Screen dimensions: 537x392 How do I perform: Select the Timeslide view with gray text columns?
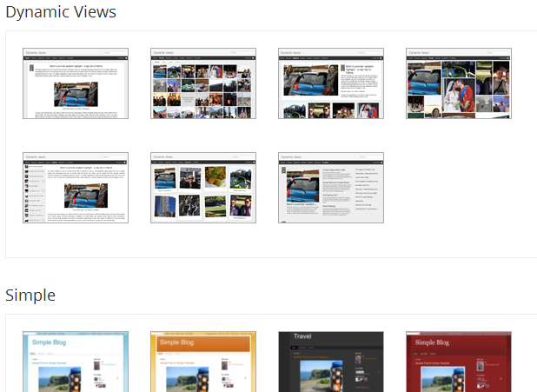pos(331,188)
